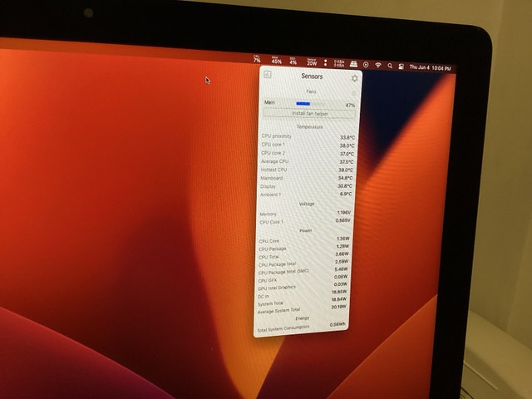Click the stacked-tray icon in the menu bar

click(x=353, y=64)
